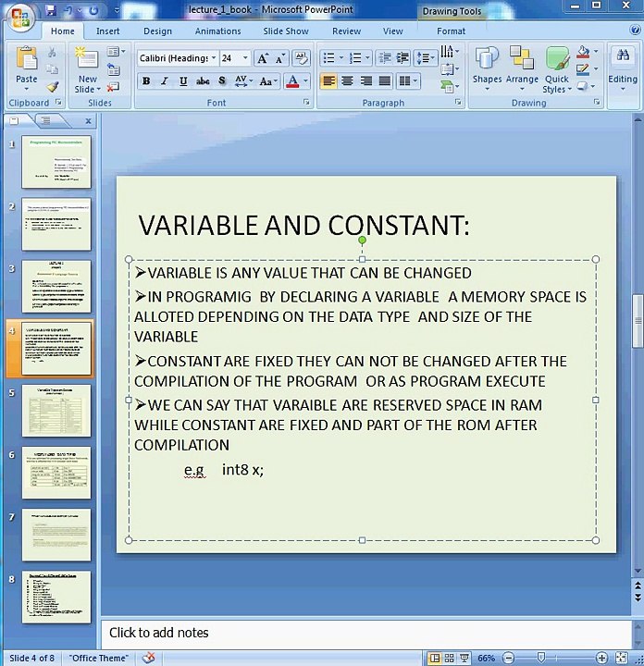Apply red font color swatch
The width and height of the screenshot is (644, 666).
pyautogui.click(x=292, y=80)
